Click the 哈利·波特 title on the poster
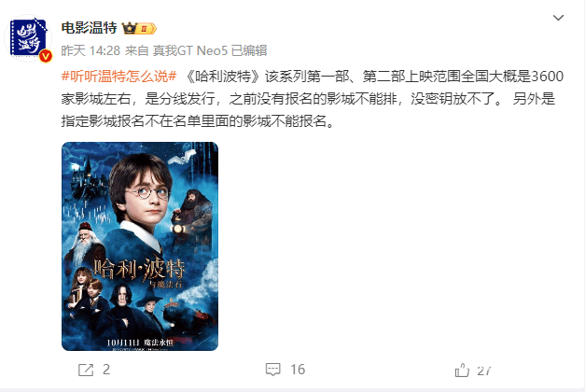585x392 pixels. point(139,269)
